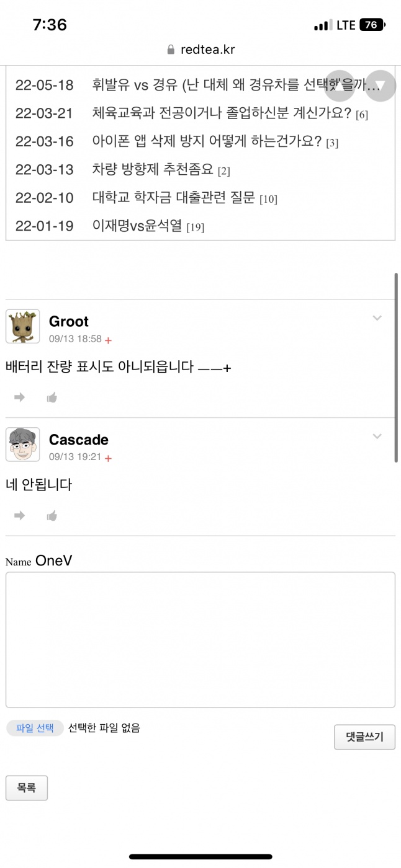
Task: Submit comment with the '댓글쓰기' button
Action: 364,737
